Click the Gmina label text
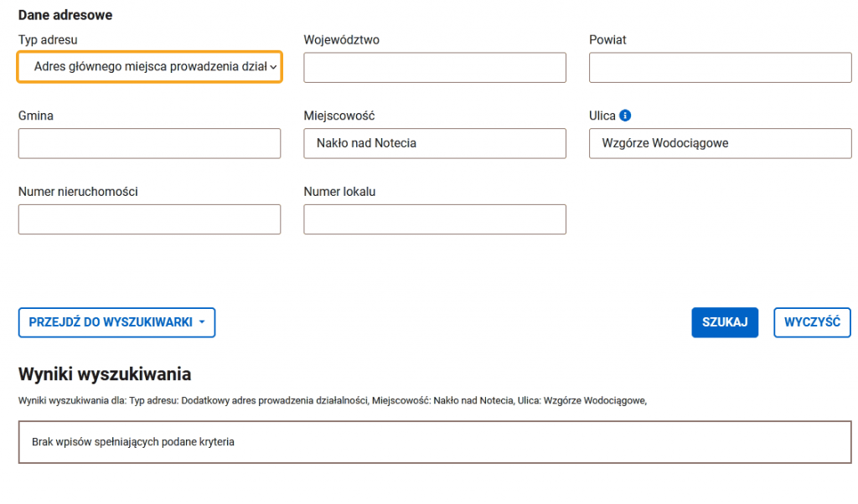 click(35, 116)
